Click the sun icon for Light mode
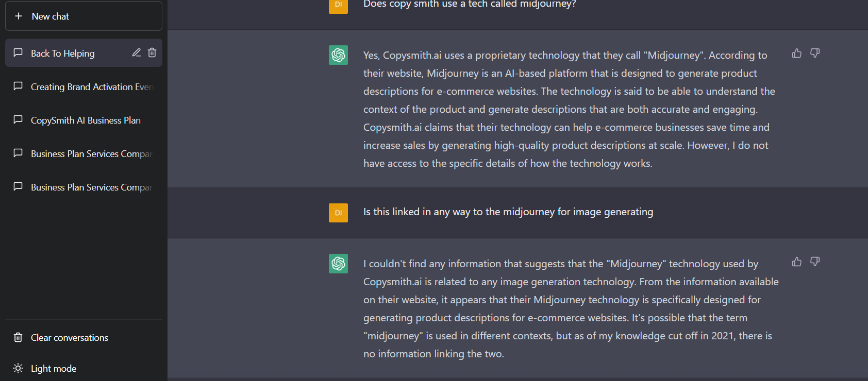 (x=18, y=368)
